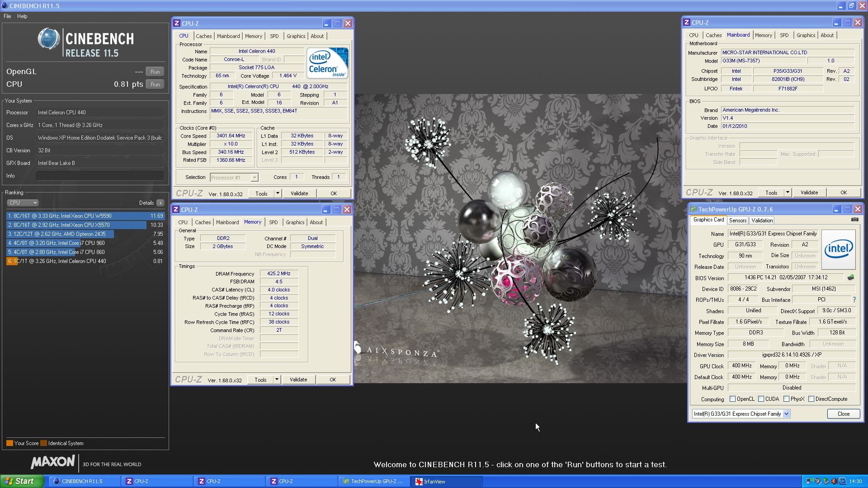Enable the CUDA checkbox
868x488 pixels.
click(761, 399)
